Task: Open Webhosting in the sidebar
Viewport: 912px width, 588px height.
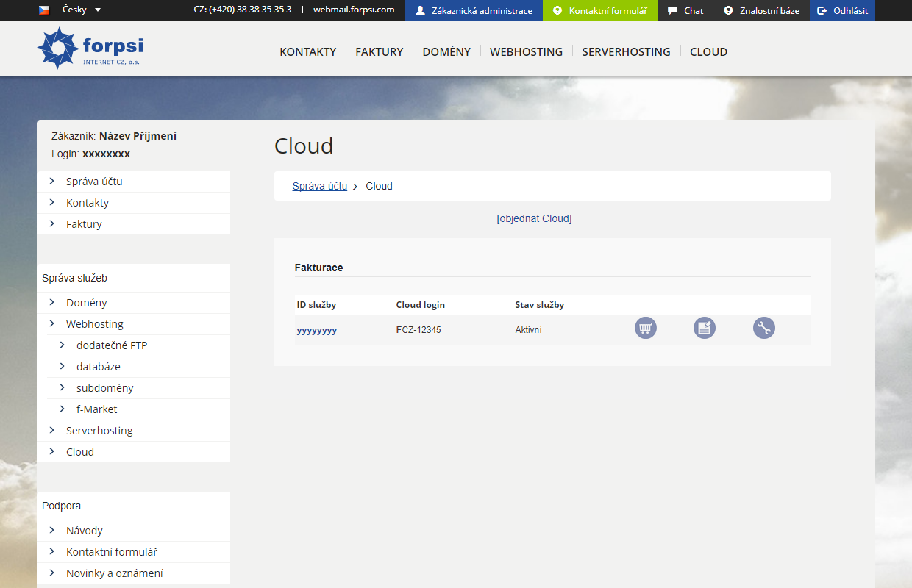Action: tap(95, 323)
